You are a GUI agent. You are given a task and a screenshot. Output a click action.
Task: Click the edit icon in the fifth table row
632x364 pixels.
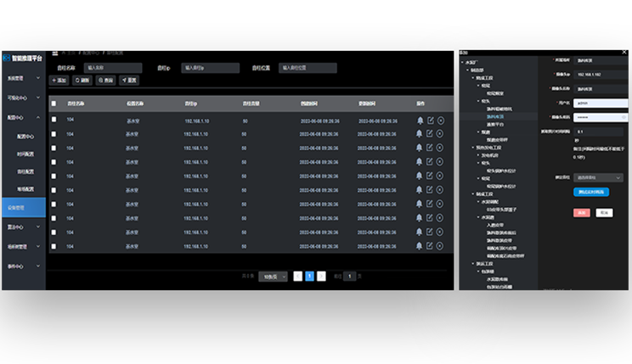[x=431, y=176]
